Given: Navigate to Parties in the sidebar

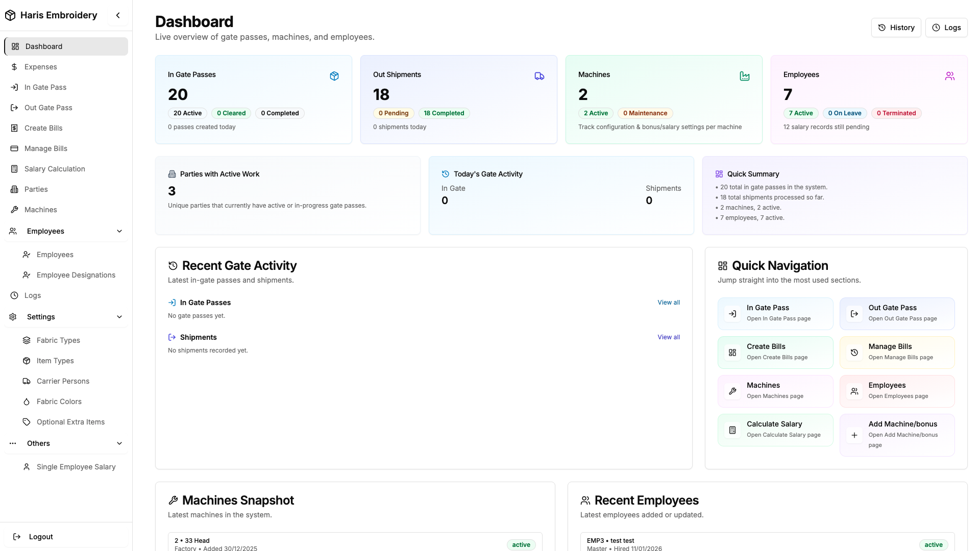Looking at the screenshot, I should (x=66, y=189).
